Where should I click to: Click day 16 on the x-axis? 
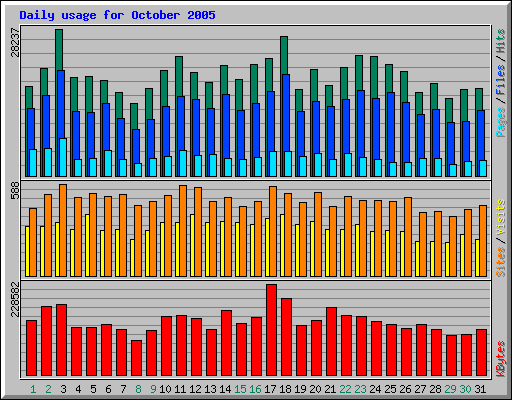click(255, 389)
